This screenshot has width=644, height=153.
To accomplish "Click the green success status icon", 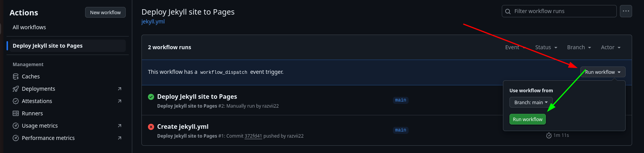I will (x=151, y=97).
